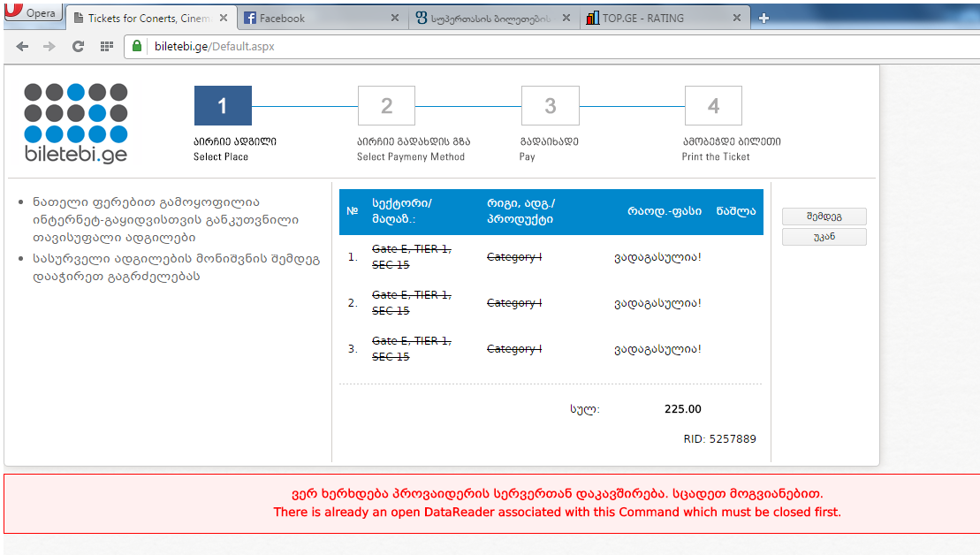Click the RID: 5257889 text
The height and width of the screenshot is (555, 980).
pos(719,438)
